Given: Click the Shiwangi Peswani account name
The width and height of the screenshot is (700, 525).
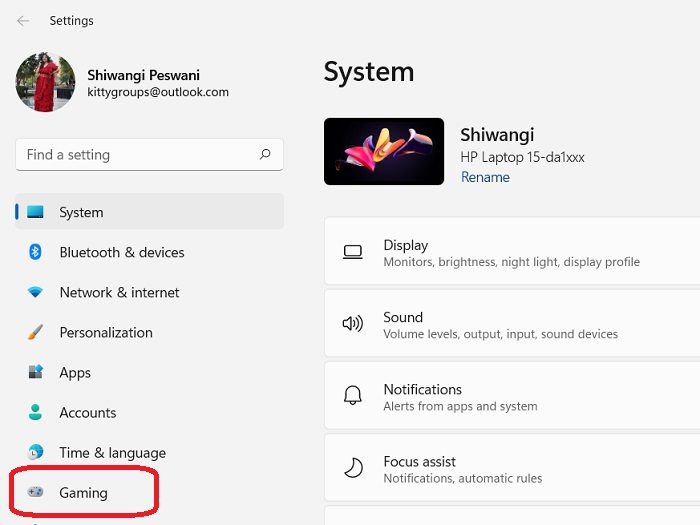Looking at the screenshot, I should pos(143,75).
